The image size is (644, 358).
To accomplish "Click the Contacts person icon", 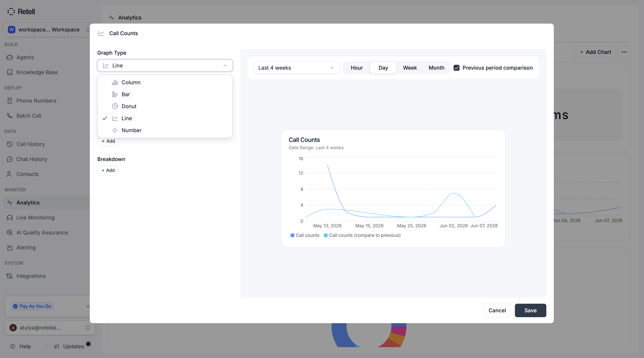I will click(9, 174).
